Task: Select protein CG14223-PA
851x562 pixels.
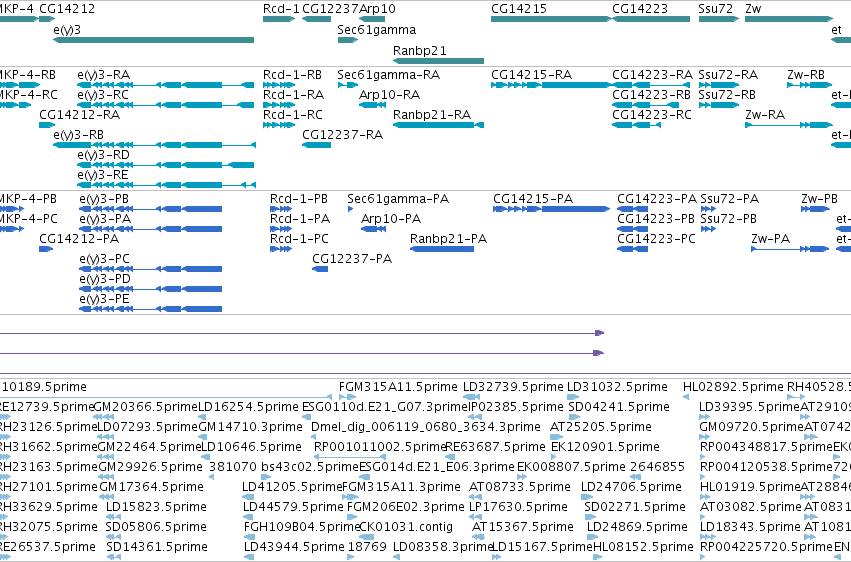Action: point(632,209)
